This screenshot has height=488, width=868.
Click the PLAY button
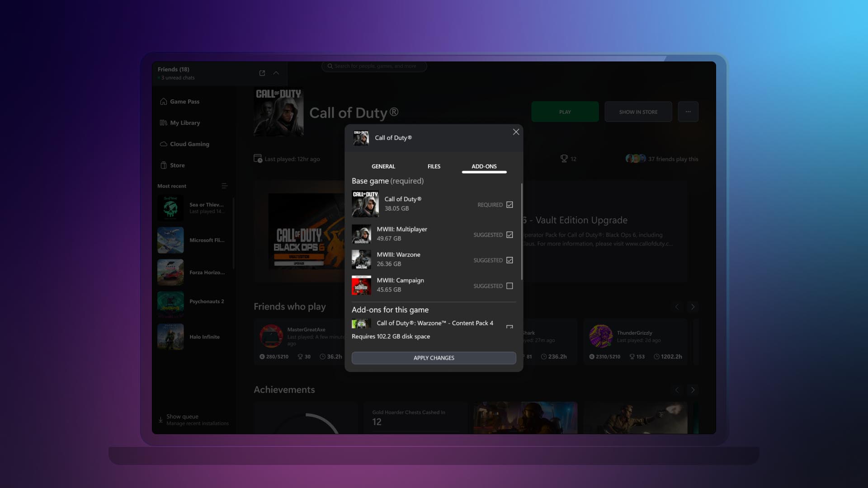tap(565, 112)
